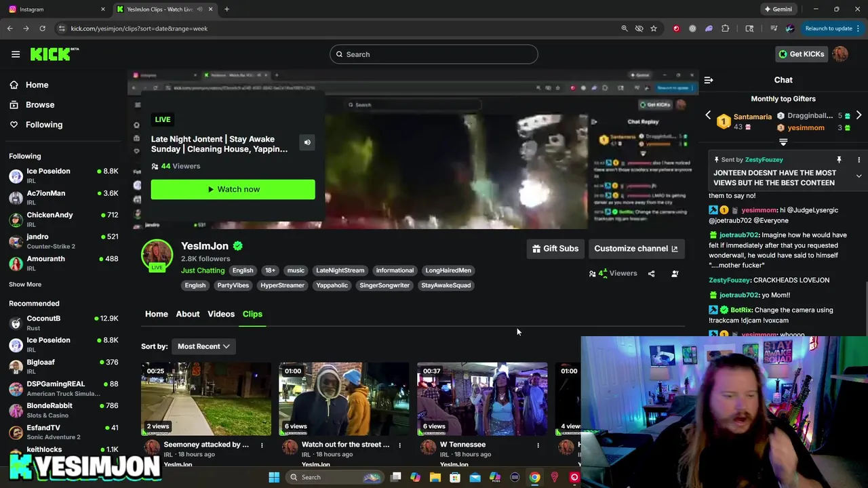Image resolution: width=868 pixels, height=488 pixels.
Task: Unpin the pinned chat message
Action: tap(839, 160)
